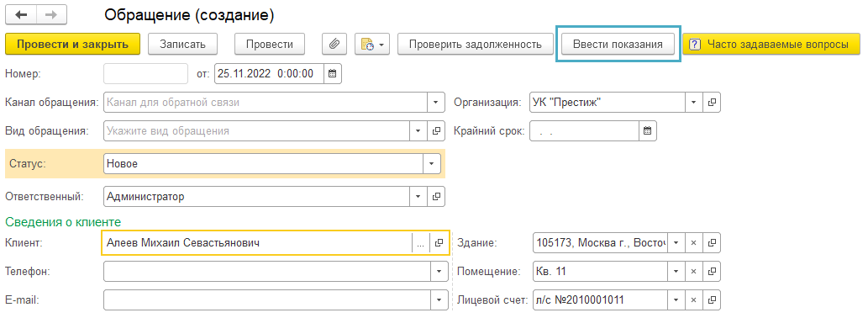Image resolution: width=868 pixels, height=318 pixels.
Task: Click Проверить задолженность button
Action: click(x=476, y=45)
